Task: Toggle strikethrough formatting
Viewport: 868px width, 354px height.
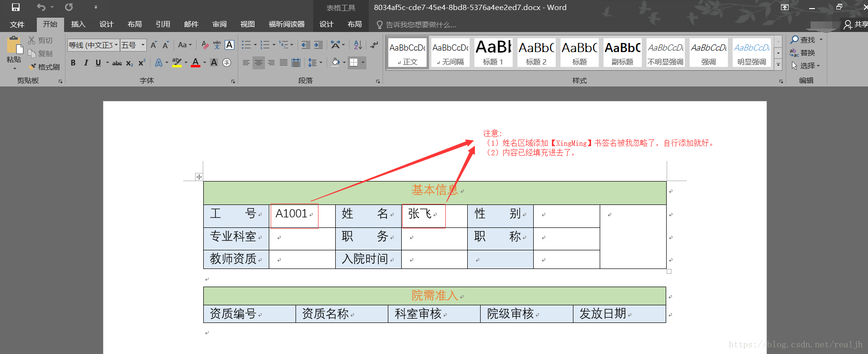Action: click(x=117, y=63)
